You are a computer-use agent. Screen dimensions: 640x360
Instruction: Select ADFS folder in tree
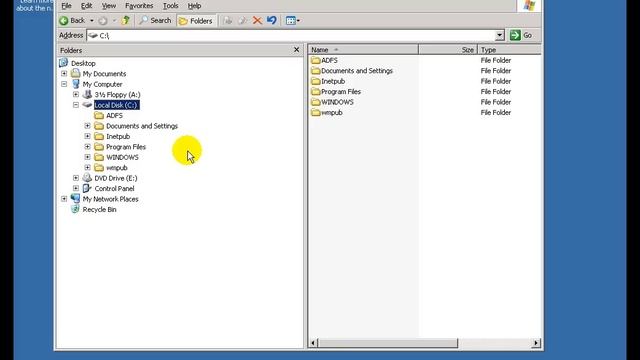pos(114,116)
